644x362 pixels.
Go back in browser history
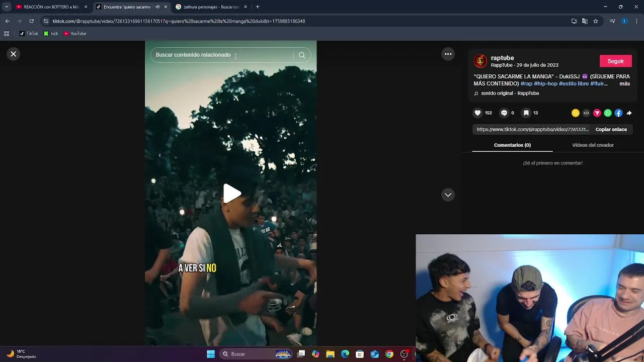7,21
